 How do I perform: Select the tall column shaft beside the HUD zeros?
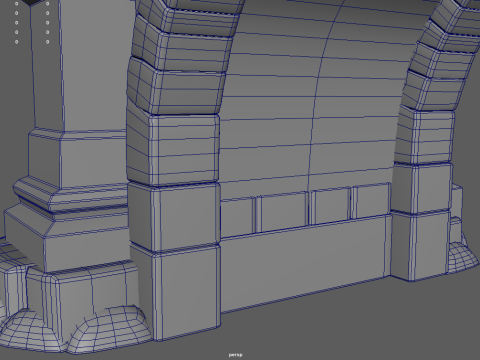[48, 67]
